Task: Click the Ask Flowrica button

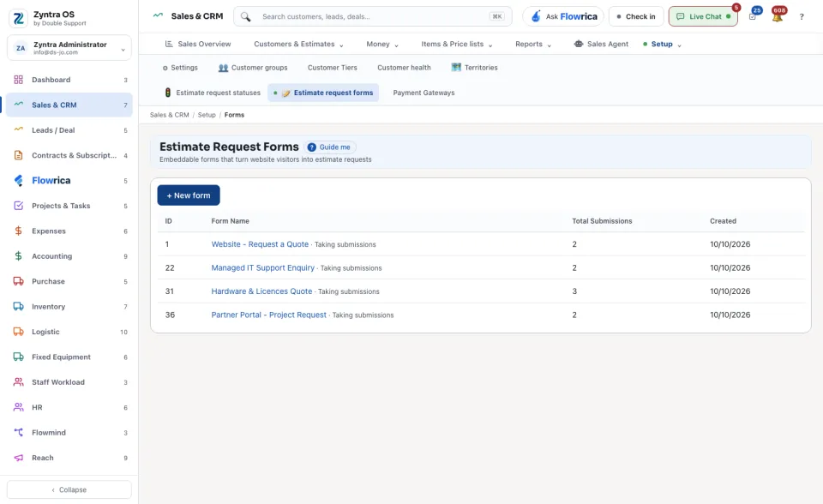Action: [x=563, y=17]
